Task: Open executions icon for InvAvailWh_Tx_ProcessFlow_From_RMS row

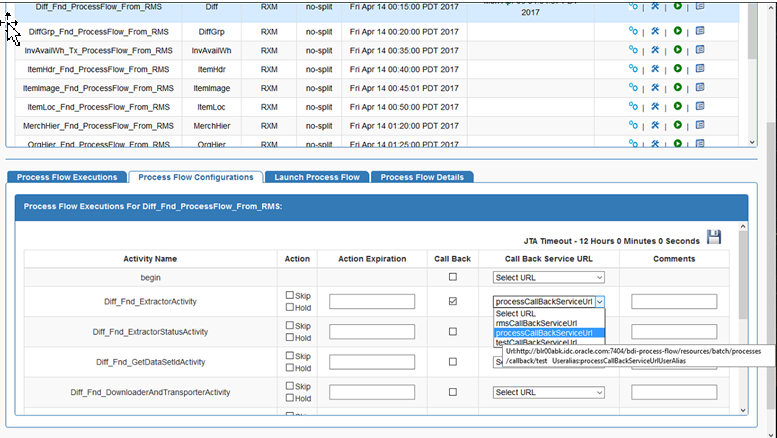Action: coord(633,50)
